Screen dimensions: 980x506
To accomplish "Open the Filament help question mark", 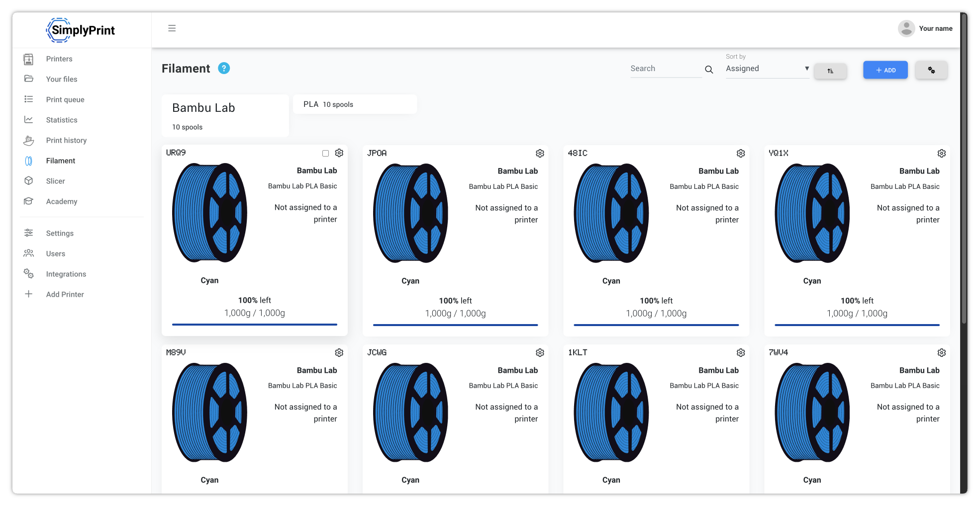I will click(224, 69).
